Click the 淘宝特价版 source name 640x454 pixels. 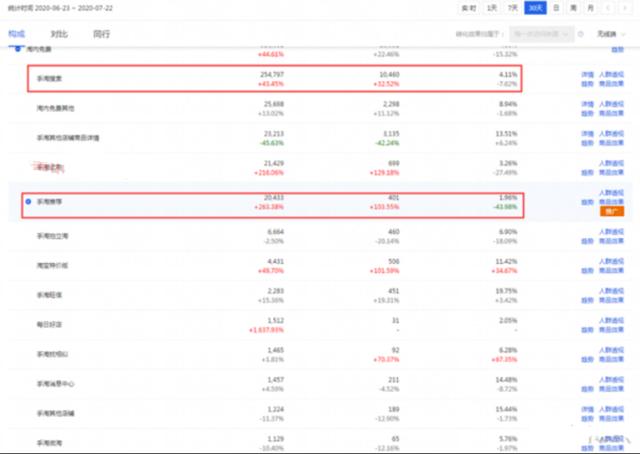[x=52, y=265]
